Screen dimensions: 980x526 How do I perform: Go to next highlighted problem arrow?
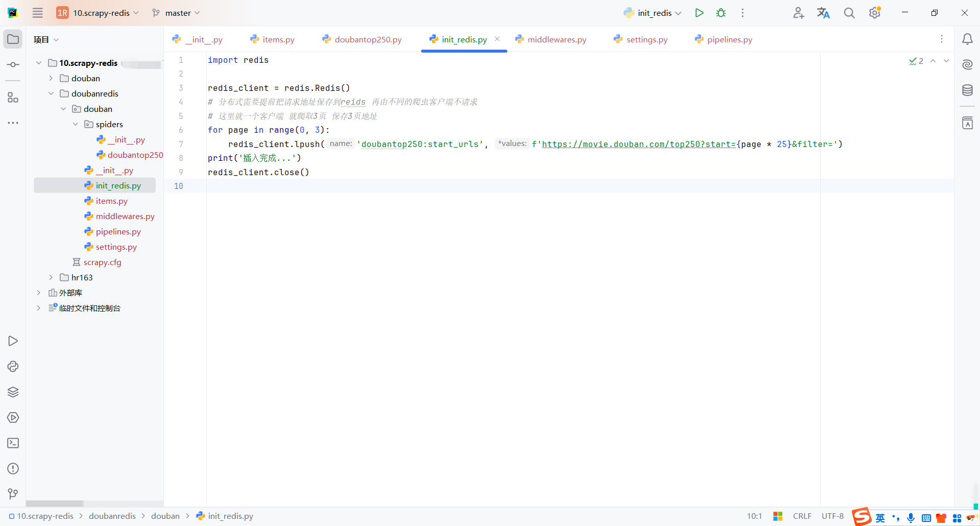[x=946, y=61]
